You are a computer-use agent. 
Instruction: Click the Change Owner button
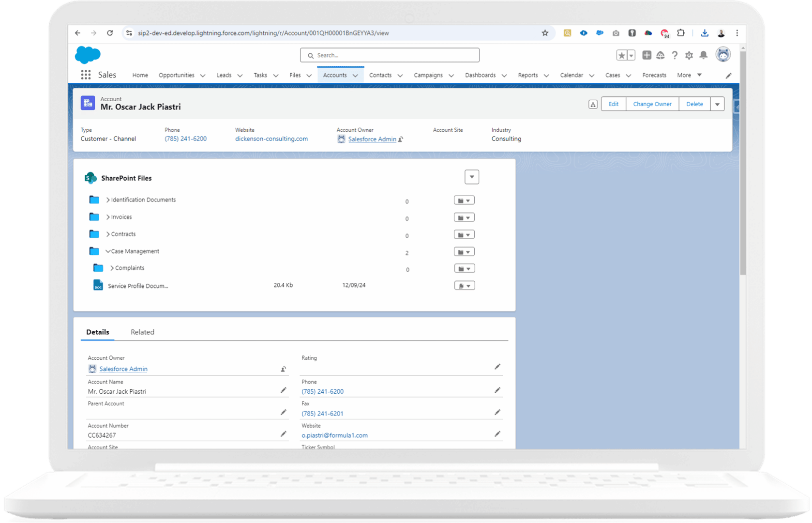652,105
